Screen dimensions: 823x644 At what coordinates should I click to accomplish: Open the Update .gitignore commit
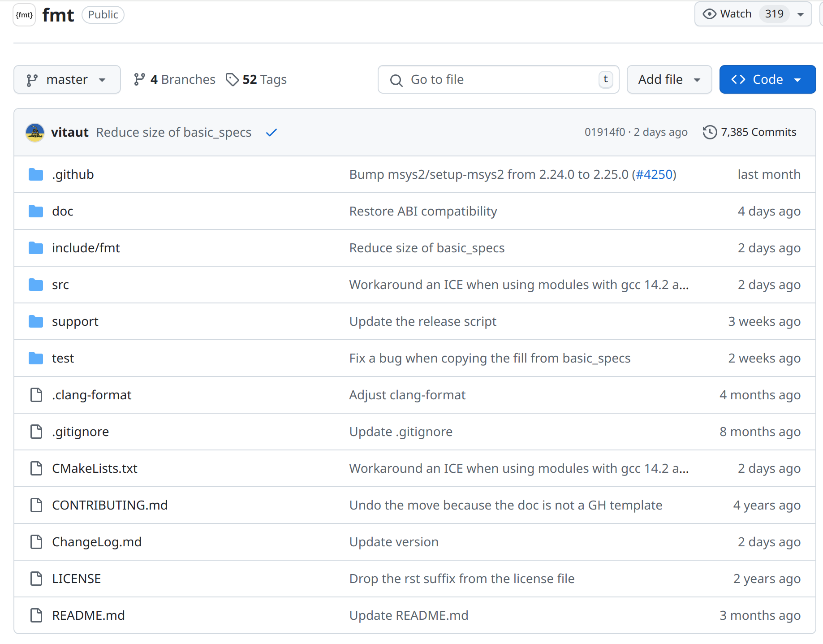[401, 432]
